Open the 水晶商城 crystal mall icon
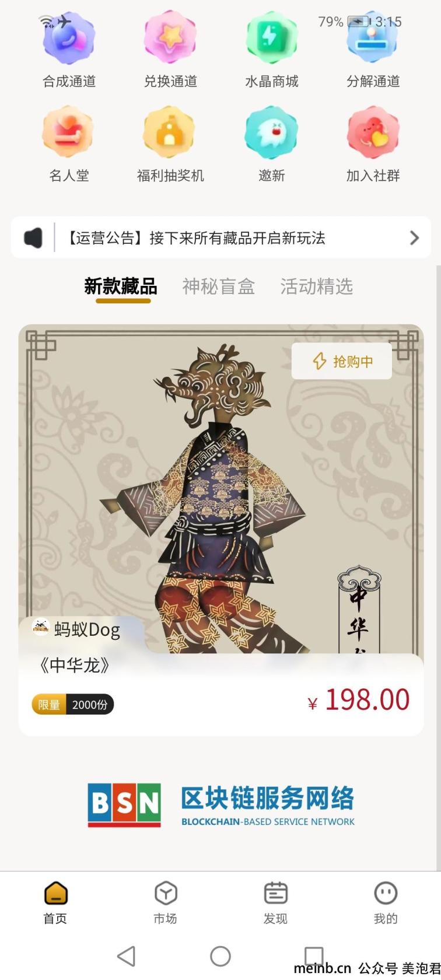 271,38
